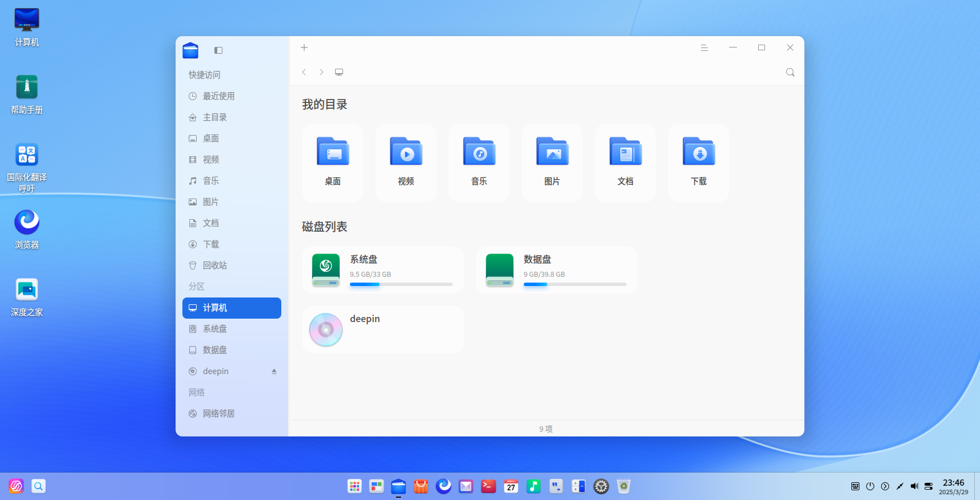Open the volume control in system tray
The height and width of the screenshot is (500, 980).
[914, 486]
